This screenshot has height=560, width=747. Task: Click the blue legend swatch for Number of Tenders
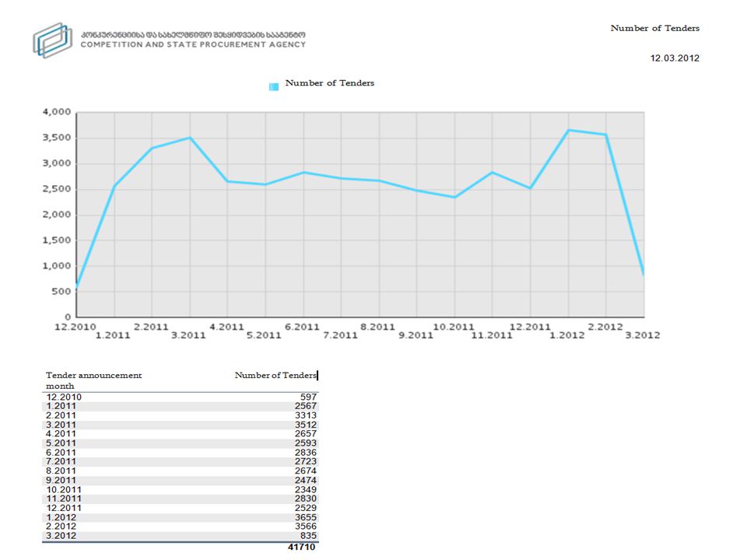tap(274, 86)
